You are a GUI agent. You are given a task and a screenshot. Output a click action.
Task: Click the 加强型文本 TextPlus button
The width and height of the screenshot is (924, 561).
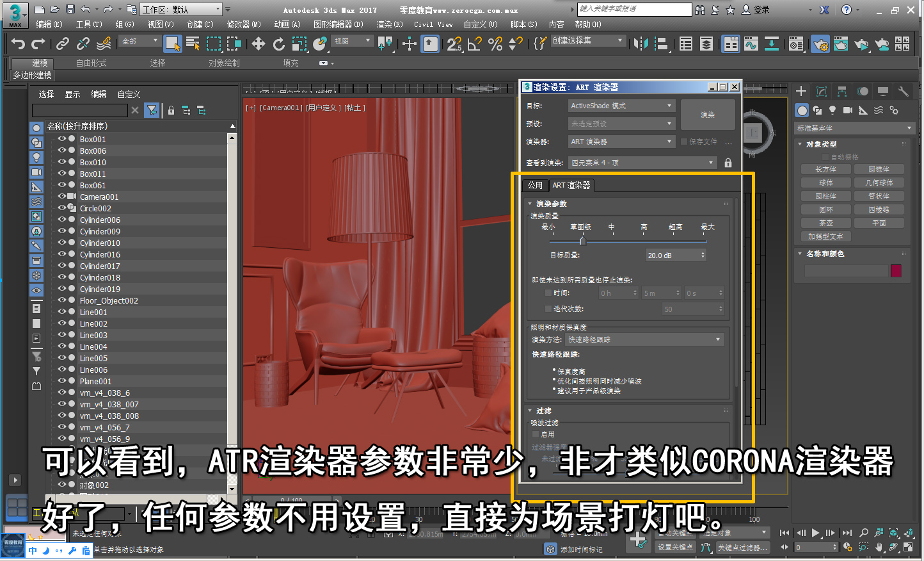coord(826,236)
